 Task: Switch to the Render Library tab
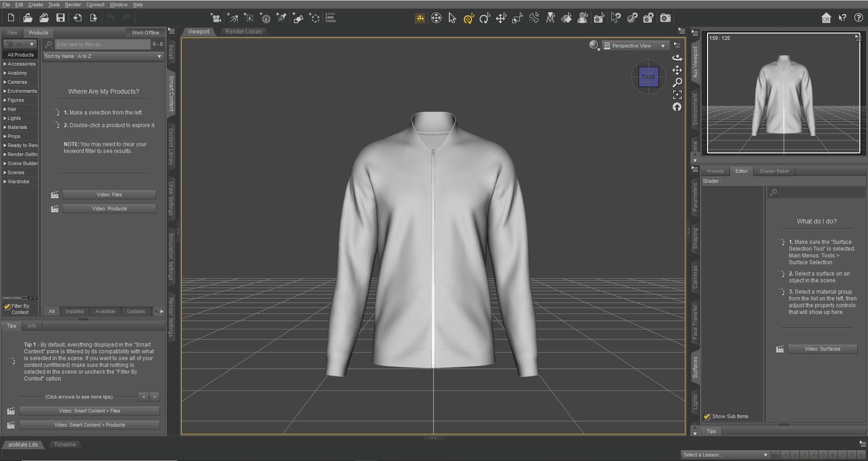click(244, 32)
